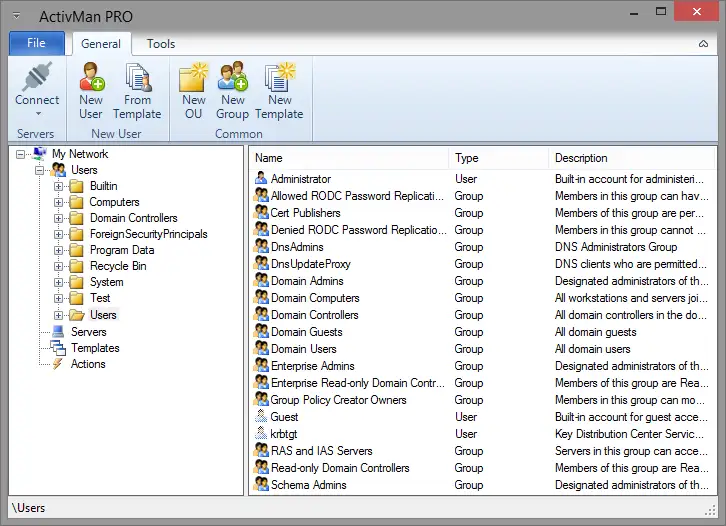
Task: Click the Servers node icon in tree
Action: (x=58, y=332)
